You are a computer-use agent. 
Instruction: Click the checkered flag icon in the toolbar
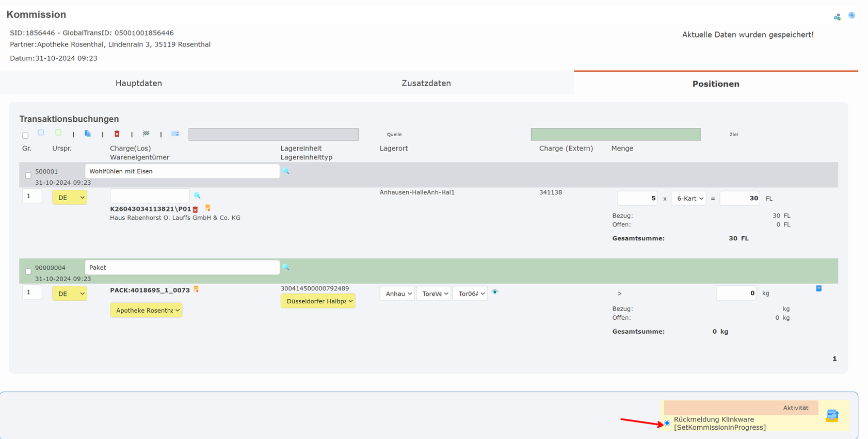click(146, 134)
